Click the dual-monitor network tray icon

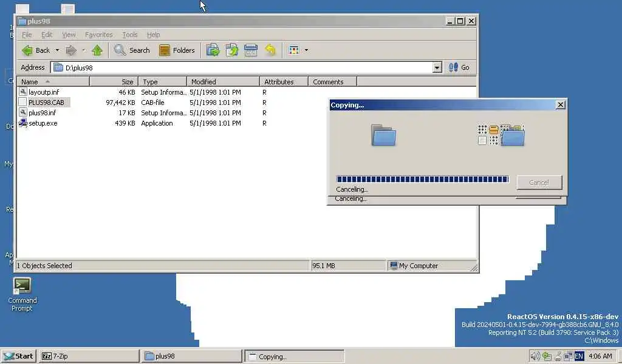click(x=568, y=356)
